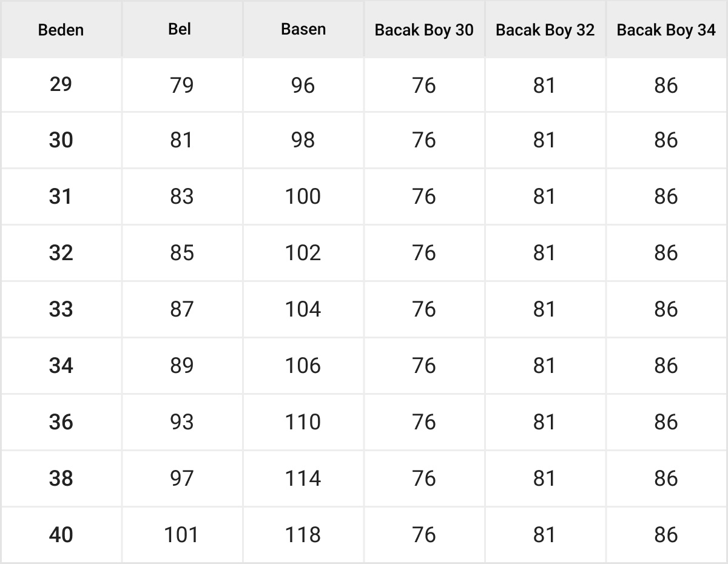Viewport: 728px width, 564px height.
Task: Click size 31 in Beden column
Action: click(x=61, y=196)
